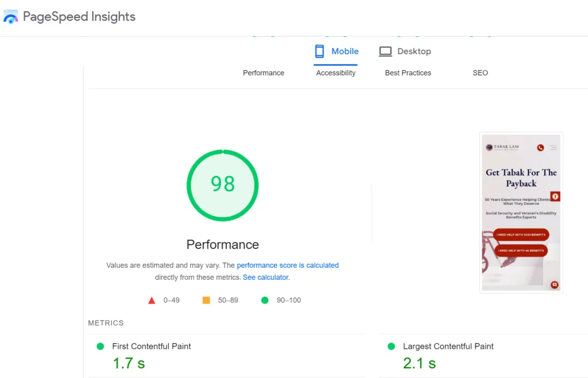Screen dimensions: 588x378
Task: Click the Get Tabak For The Payback headline
Action: tap(521, 178)
